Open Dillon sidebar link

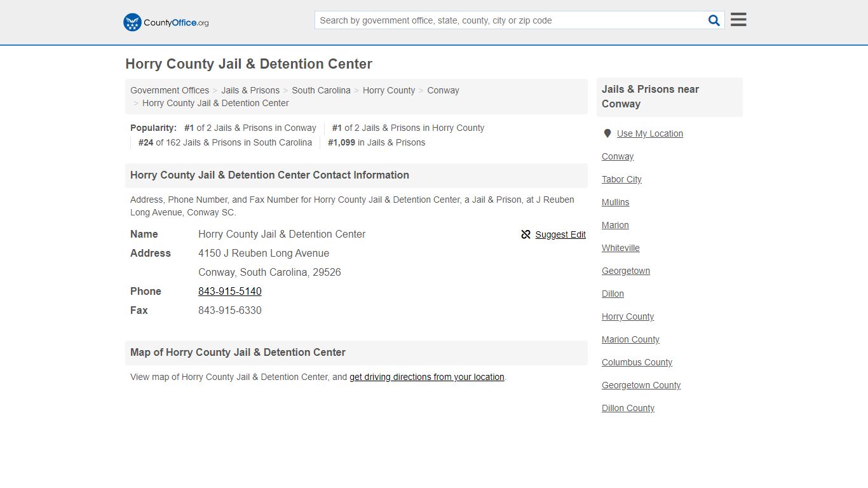point(613,294)
